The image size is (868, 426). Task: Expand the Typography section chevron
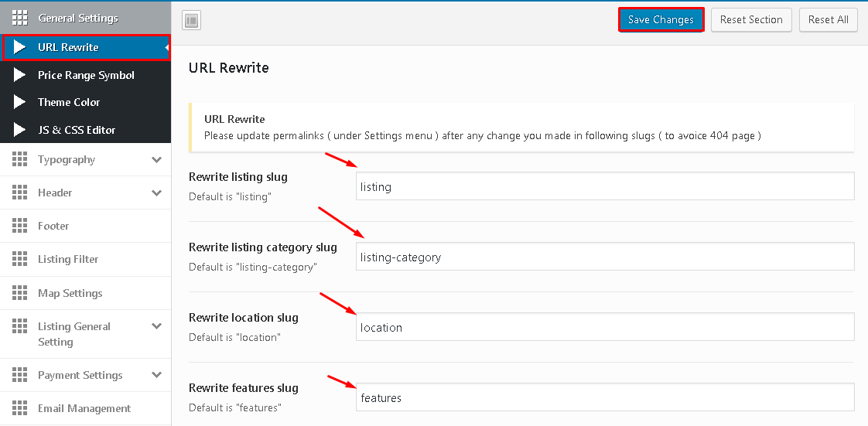pos(157,160)
